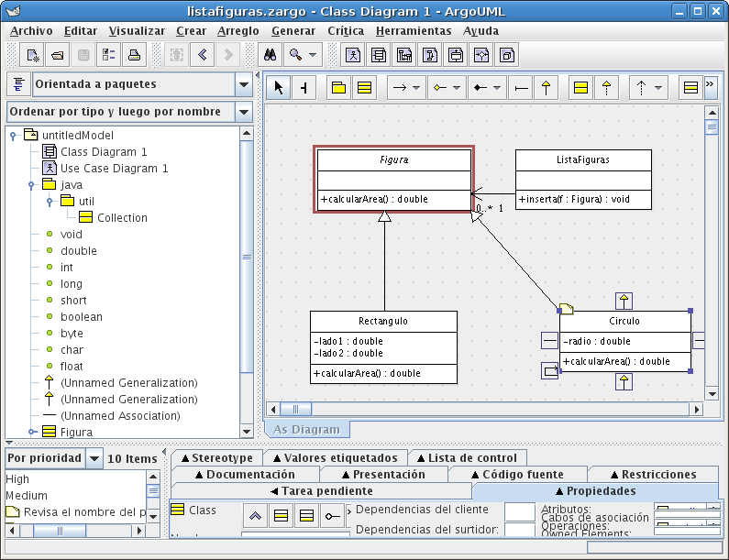Screen dimensions: 729x560
Task: Click the Dependency arrow tool
Action: [x=641, y=87]
